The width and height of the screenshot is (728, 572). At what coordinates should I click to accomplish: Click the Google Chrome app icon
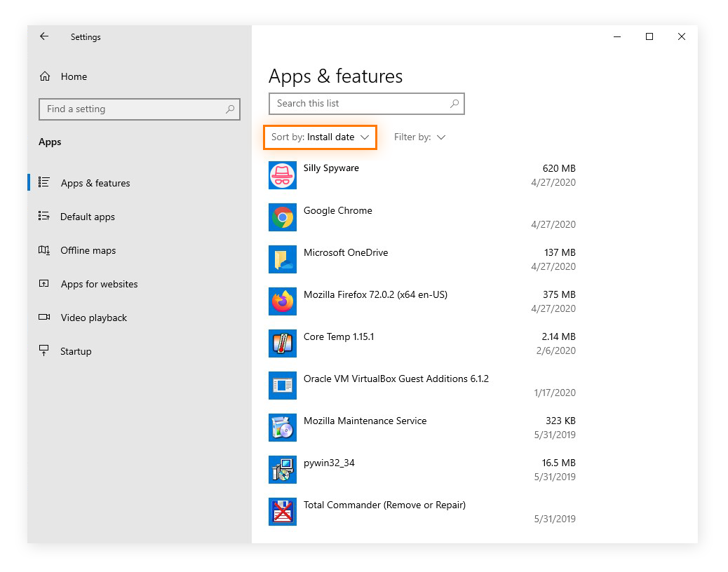(x=282, y=217)
